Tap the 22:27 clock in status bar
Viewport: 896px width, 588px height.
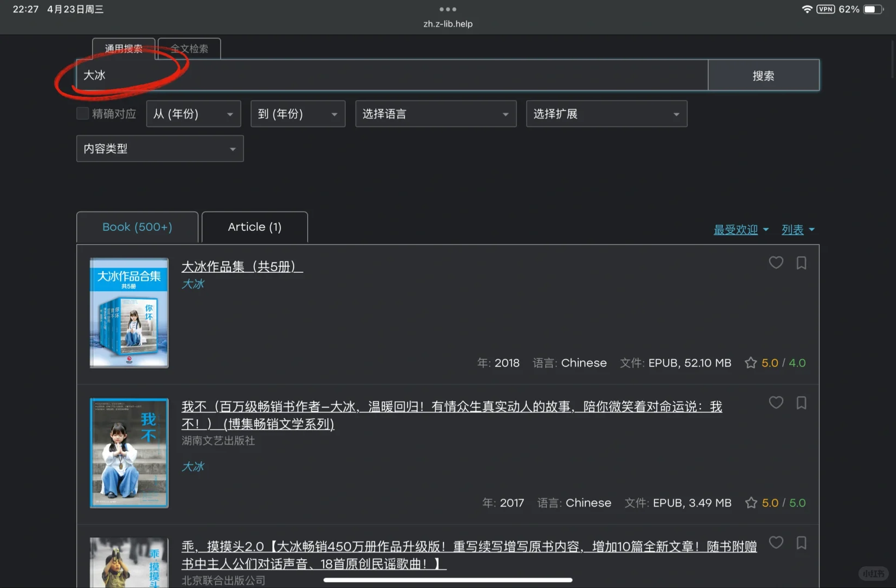[26, 9]
